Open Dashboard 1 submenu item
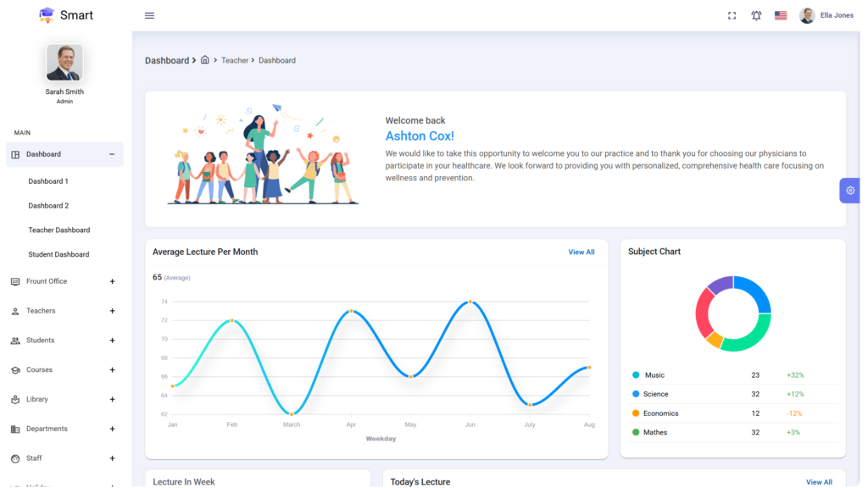Viewport: 868px width, 488px height. (48, 181)
